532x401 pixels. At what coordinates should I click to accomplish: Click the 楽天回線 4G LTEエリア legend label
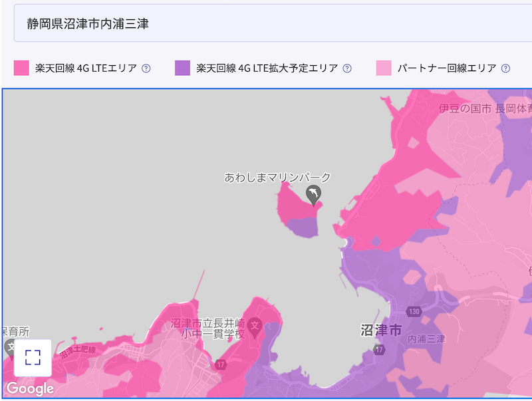(x=86, y=68)
